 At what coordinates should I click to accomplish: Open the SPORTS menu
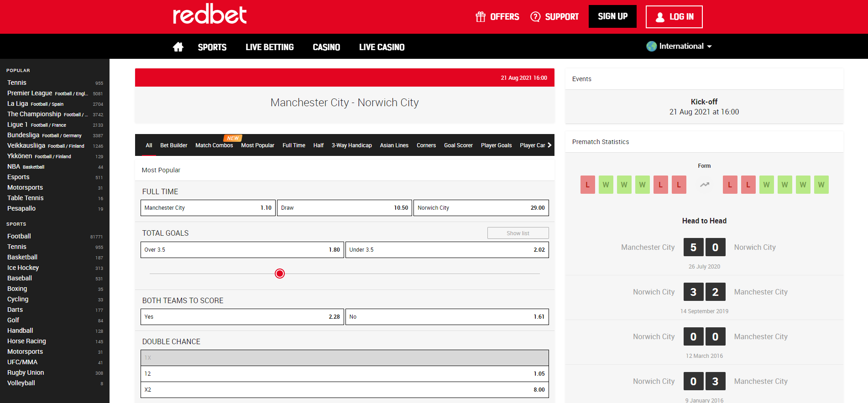(x=212, y=47)
